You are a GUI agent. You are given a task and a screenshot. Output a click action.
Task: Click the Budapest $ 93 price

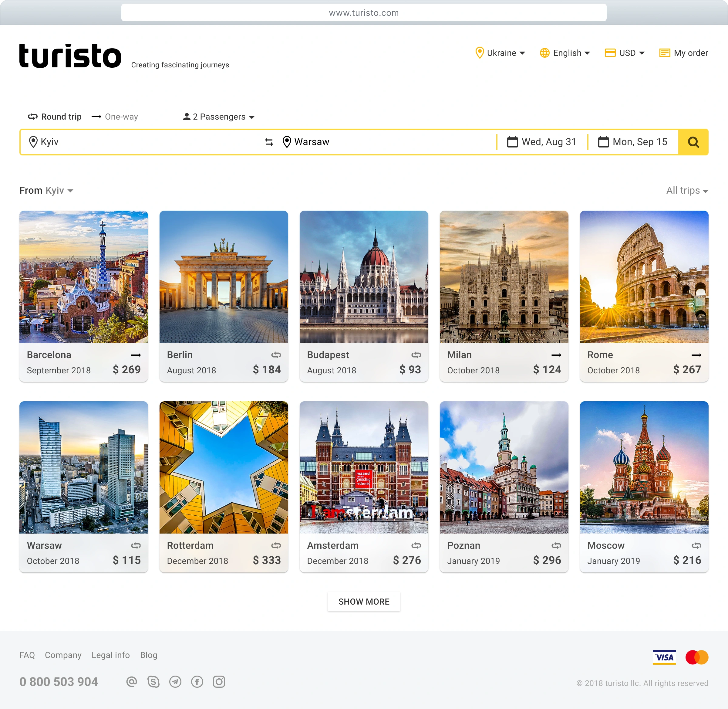(x=410, y=369)
